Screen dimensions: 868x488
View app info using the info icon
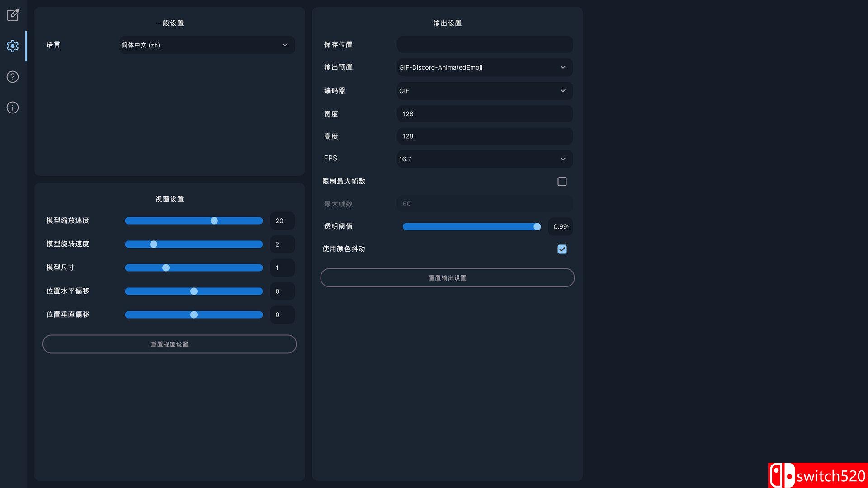(13, 108)
